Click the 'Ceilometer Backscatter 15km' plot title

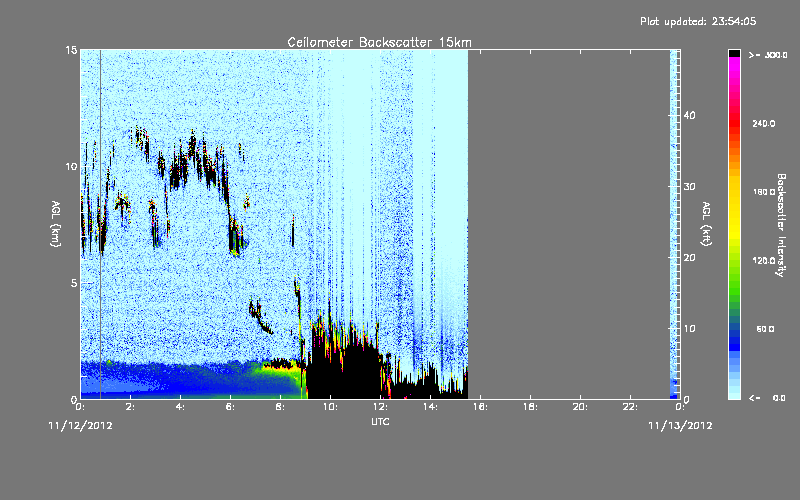tap(379, 42)
